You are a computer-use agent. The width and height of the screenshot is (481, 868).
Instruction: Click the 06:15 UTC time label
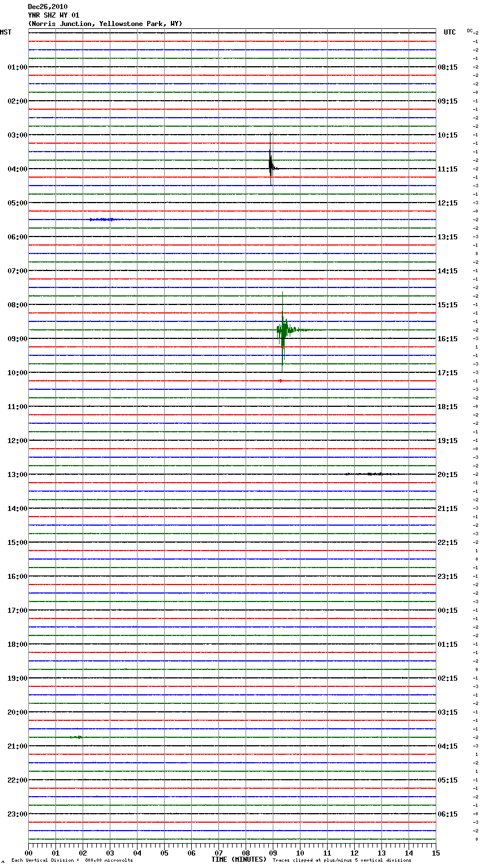tap(448, 814)
